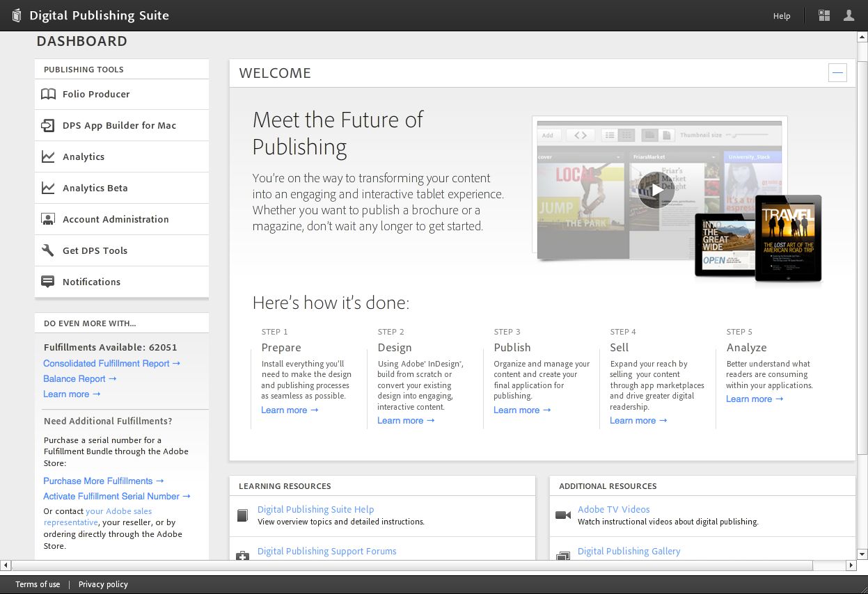868x594 pixels.
Task: Click the vertical scrollbar up arrow
Action: click(862, 36)
